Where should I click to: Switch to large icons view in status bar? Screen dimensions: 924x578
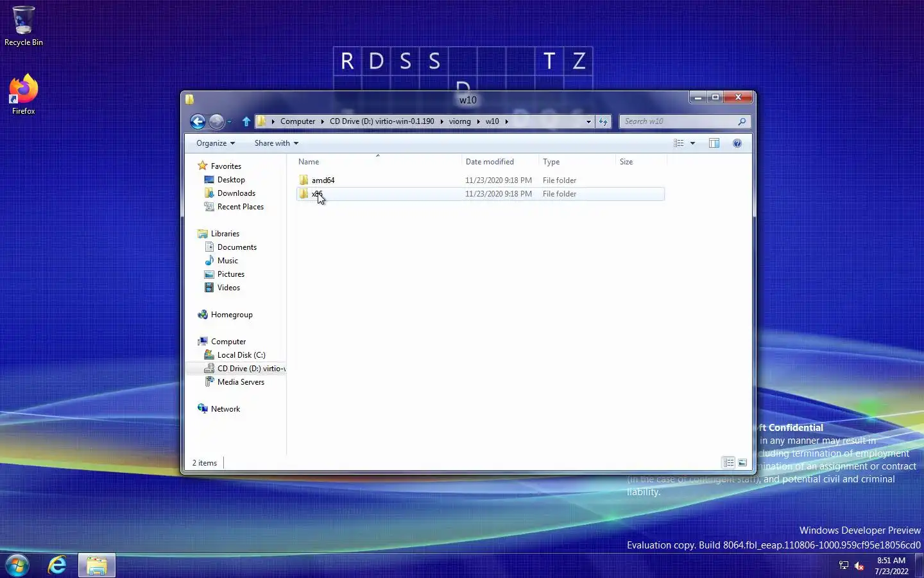click(742, 462)
